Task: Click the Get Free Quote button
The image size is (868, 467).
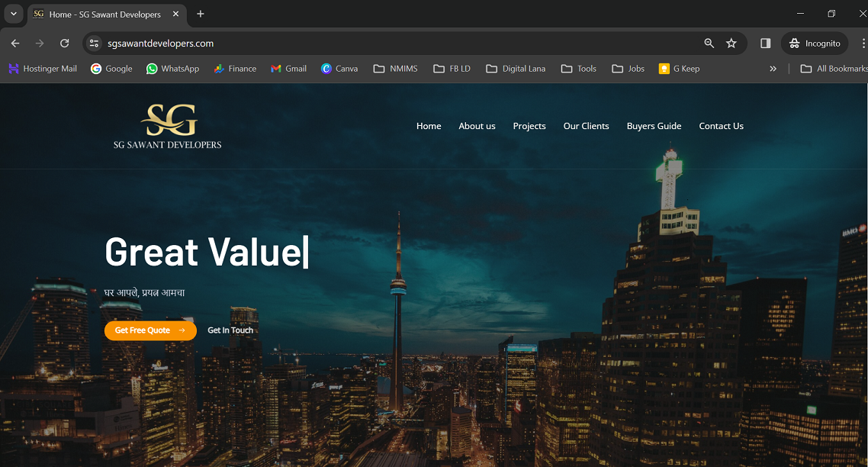Action: (x=150, y=330)
